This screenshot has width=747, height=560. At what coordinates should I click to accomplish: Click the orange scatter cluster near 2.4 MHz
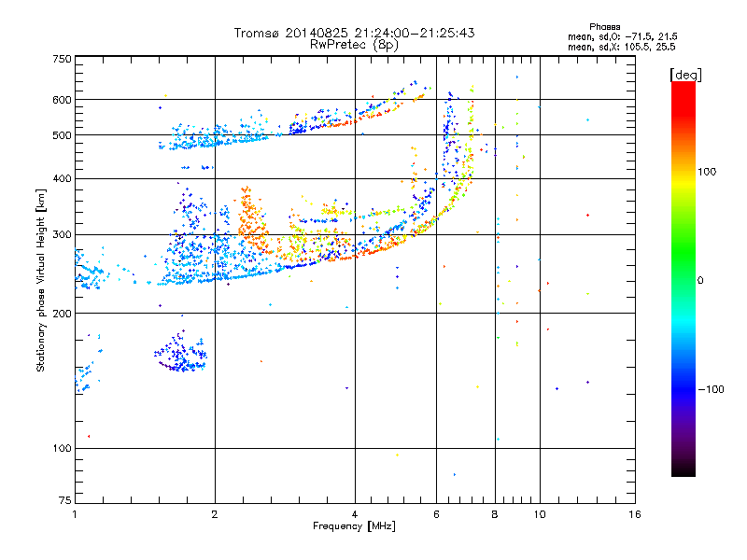251,218
